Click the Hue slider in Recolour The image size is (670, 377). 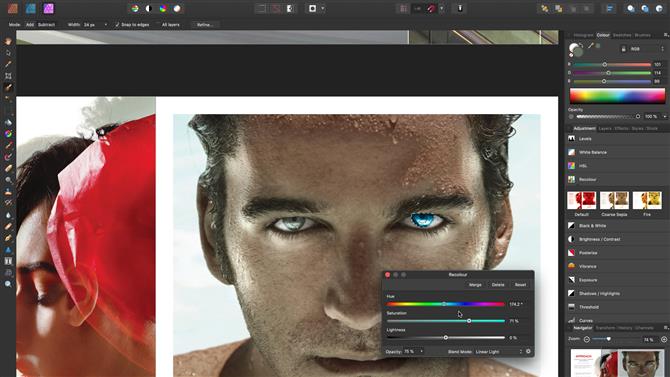coord(446,304)
